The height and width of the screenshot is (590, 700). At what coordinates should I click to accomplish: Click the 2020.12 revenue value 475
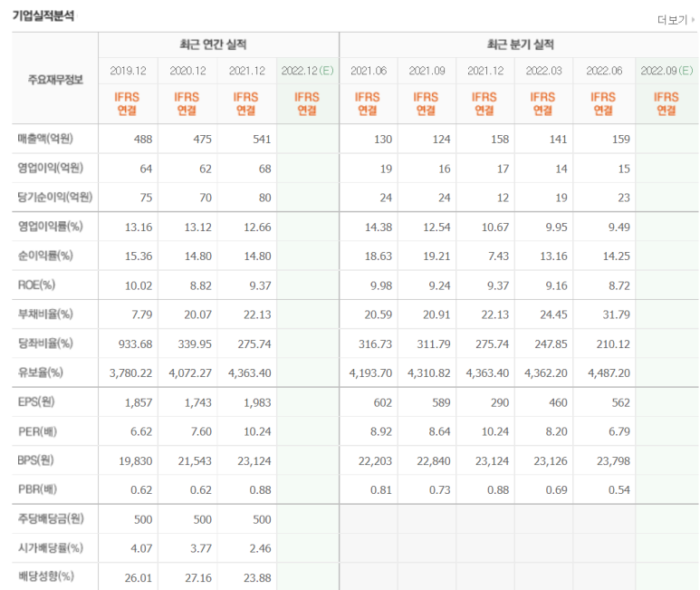[202, 140]
